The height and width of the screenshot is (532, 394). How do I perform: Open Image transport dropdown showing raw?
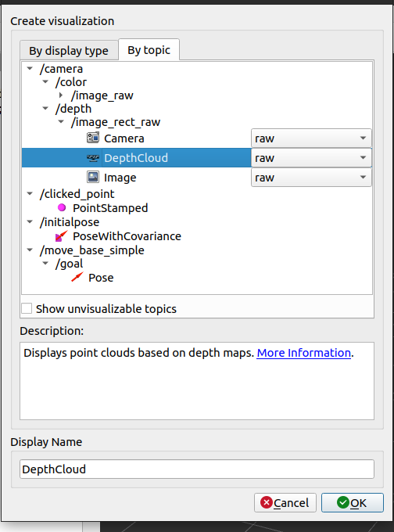pos(311,177)
